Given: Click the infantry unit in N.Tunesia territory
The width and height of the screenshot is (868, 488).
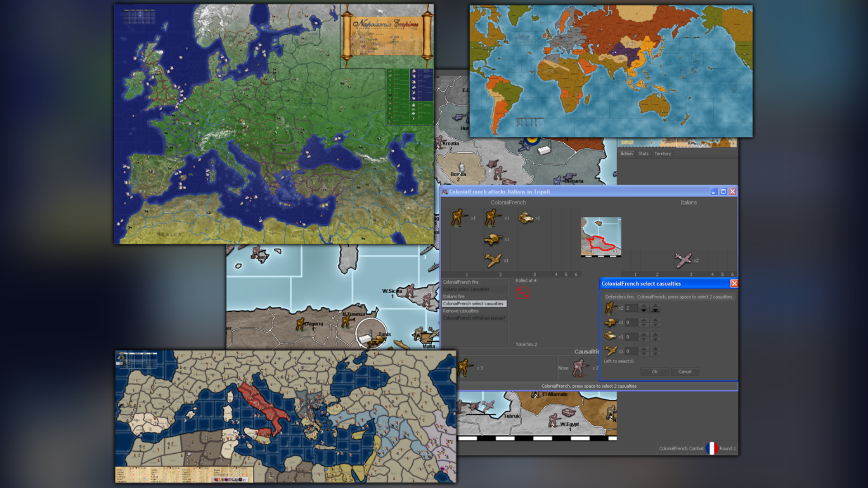Looking at the screenshot, I should click(x=347, y=321).
